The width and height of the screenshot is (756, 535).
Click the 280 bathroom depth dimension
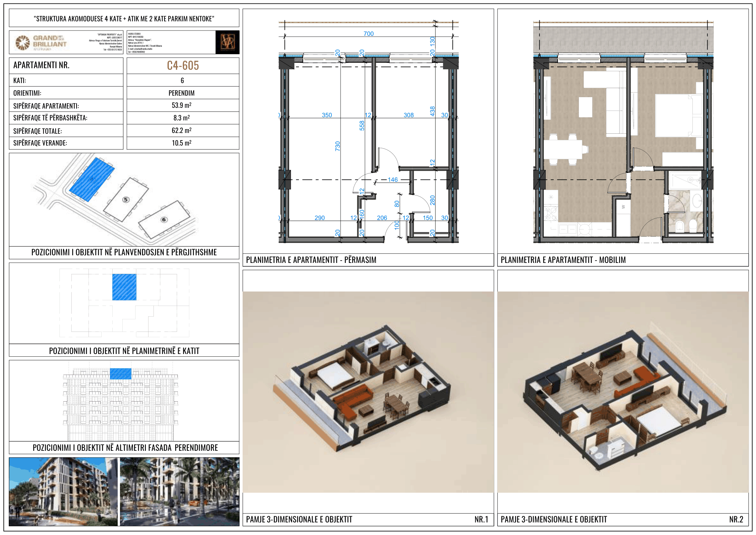point(432,200)
